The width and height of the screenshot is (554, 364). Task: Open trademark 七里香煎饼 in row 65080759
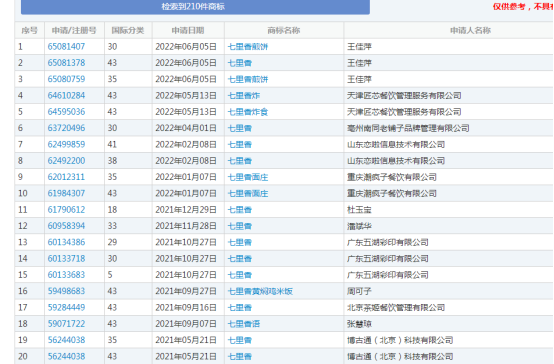click(248, 79)
